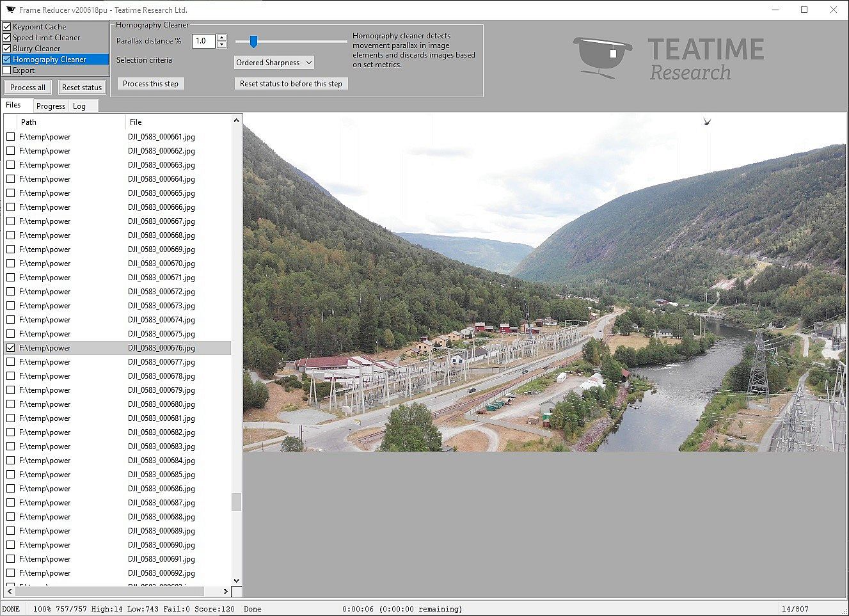Click the horizontal scrollbar thumb in file list
The height and width of the screenshot is (616, 849).
click(109, 592)
